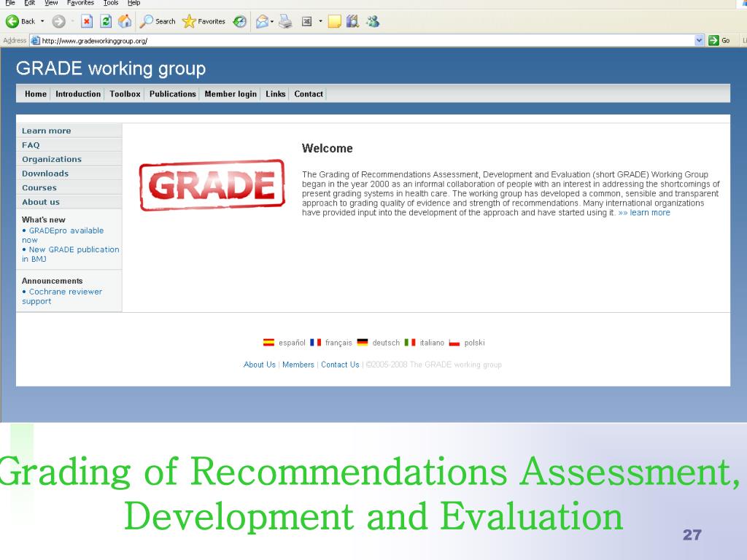Screen dimensions: 747x560
Task: Open the Edit menu
Action: 29,3
